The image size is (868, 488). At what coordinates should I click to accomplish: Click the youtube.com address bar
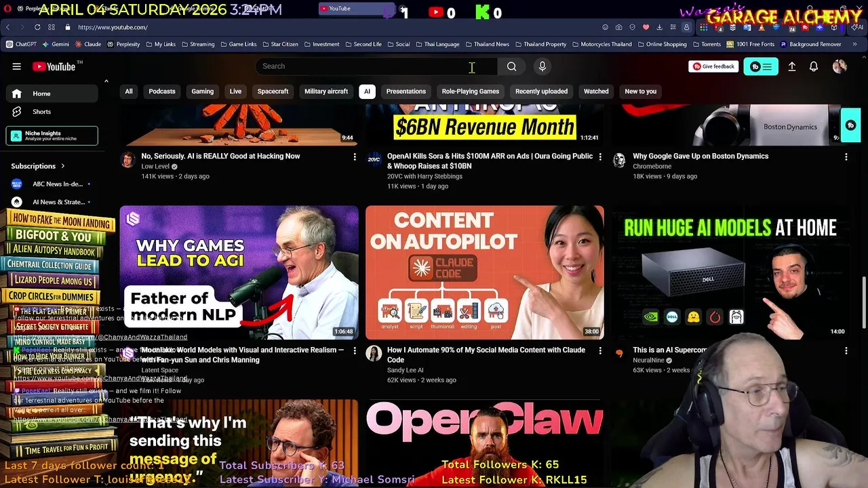tap(332, 27)
